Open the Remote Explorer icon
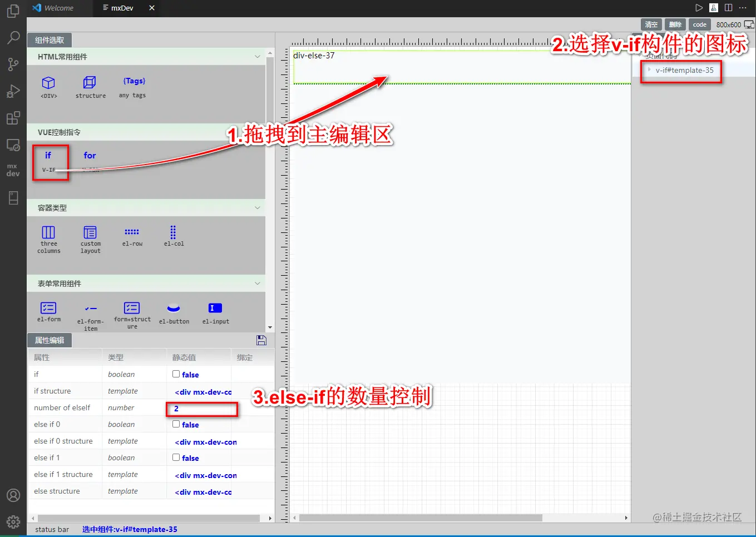756x537 pixels. pos(13,145)
